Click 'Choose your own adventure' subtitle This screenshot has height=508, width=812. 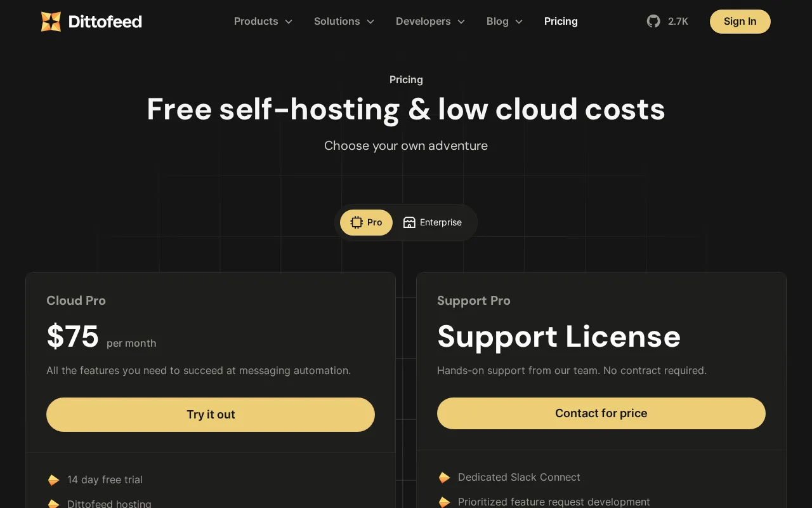[406, 145]
